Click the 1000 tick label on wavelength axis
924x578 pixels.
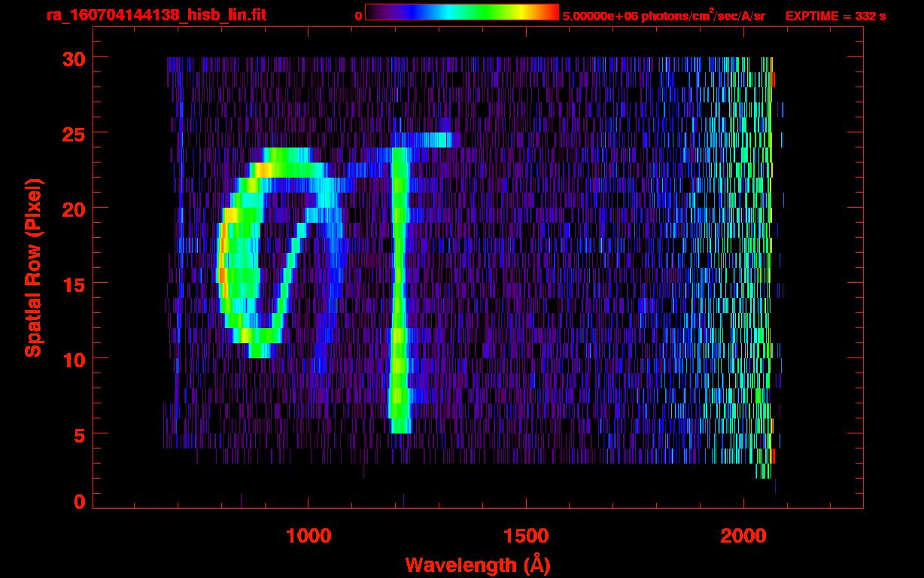(308, 536)
